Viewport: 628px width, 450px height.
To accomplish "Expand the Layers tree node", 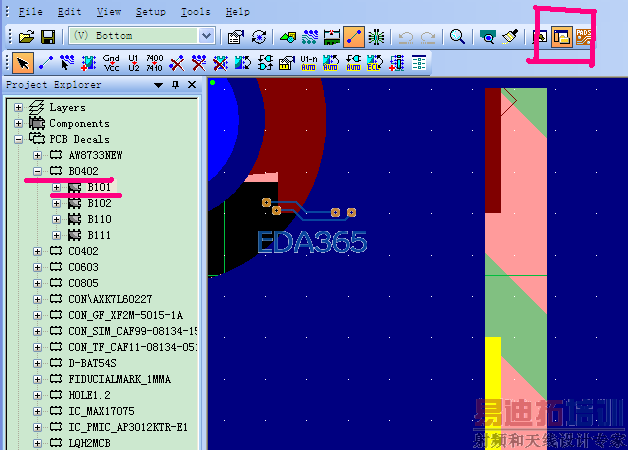I will coord(18,107).
